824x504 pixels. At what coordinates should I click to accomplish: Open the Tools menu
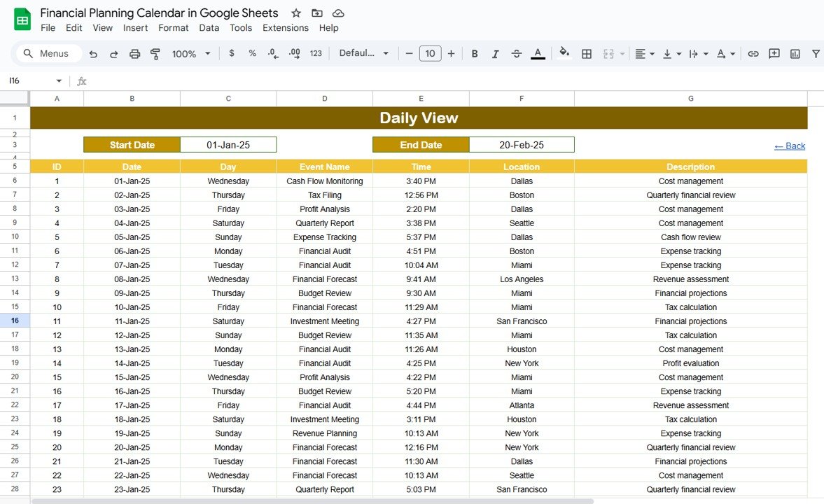(241, 28)
